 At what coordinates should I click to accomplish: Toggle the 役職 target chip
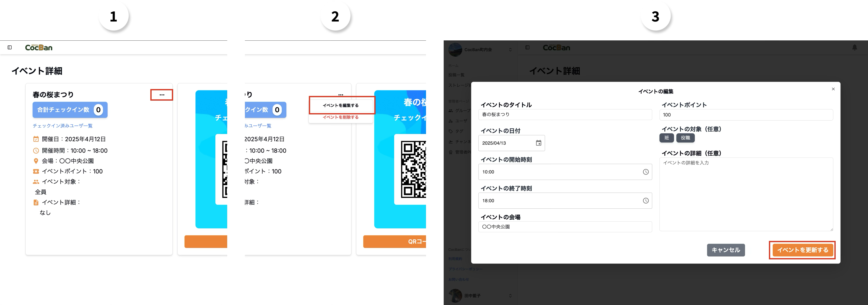(x=685, y=138)
